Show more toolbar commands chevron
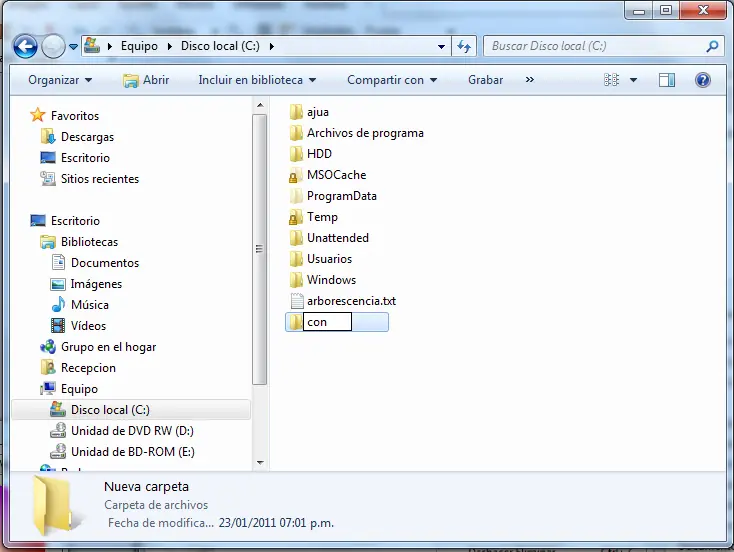The image size is (734, 552). tap(529, 80)
